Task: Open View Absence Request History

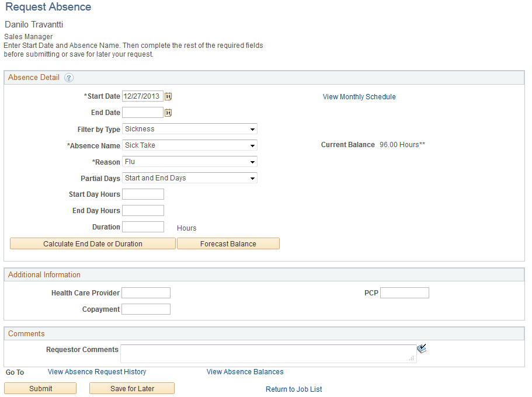Action: [96, 371]
